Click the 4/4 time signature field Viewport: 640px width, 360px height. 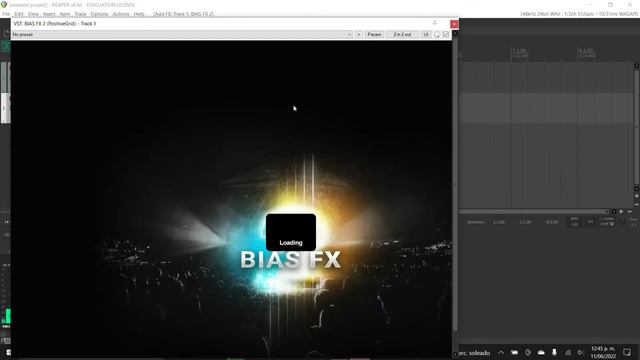pos(590,222)
